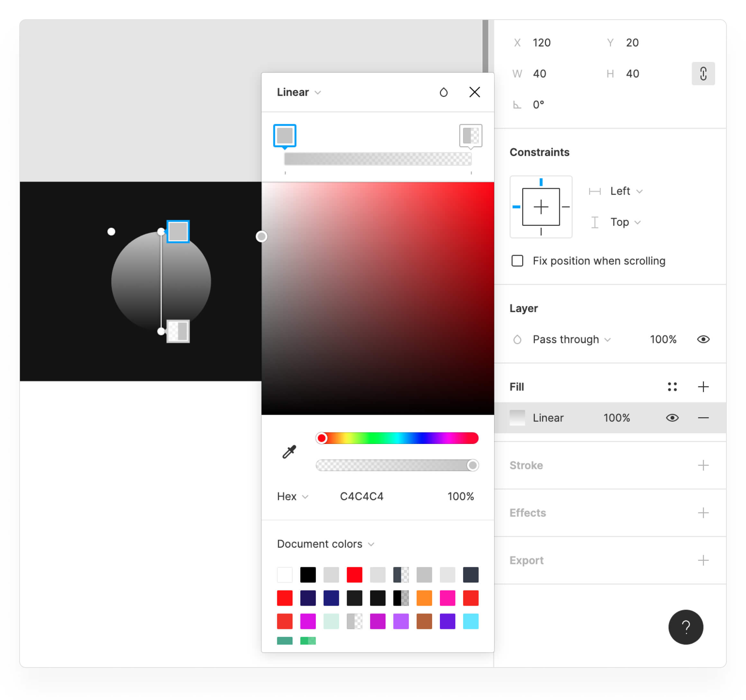
Task: Toggle visibility of the Linear fill
Action: point(672,418)
